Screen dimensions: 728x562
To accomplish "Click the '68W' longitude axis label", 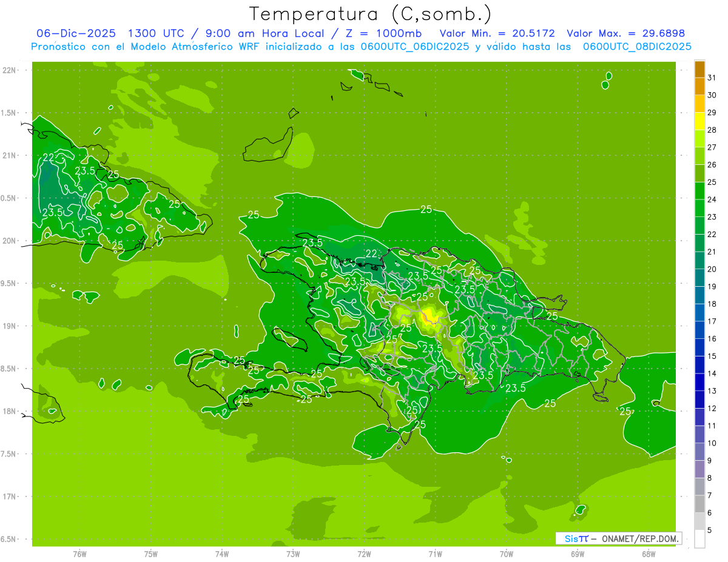I will 649,554.
